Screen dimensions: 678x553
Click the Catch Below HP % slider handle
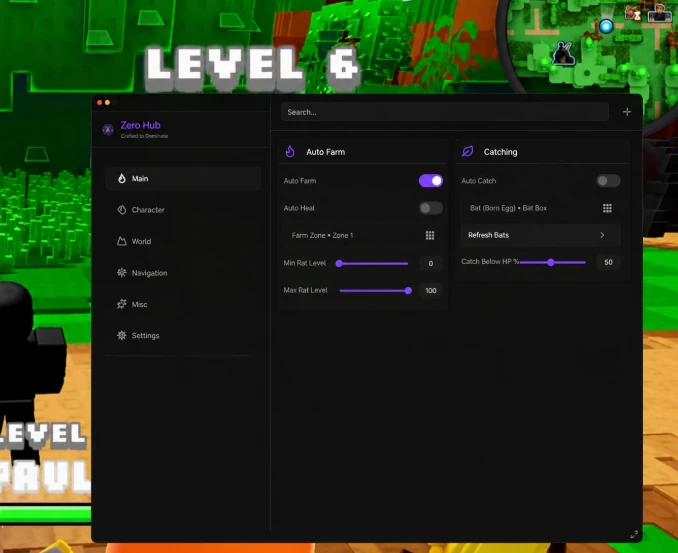pos(550,262)
